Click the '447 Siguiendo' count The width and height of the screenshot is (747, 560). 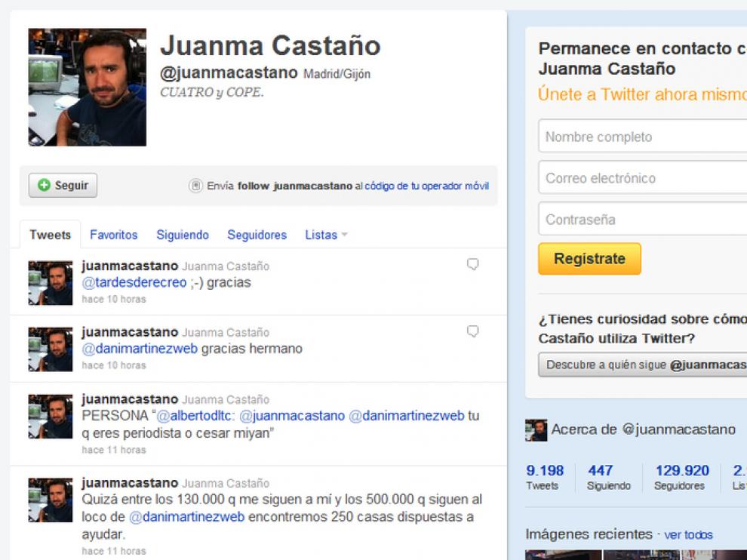pyautogui.click(x=608, y=477)
